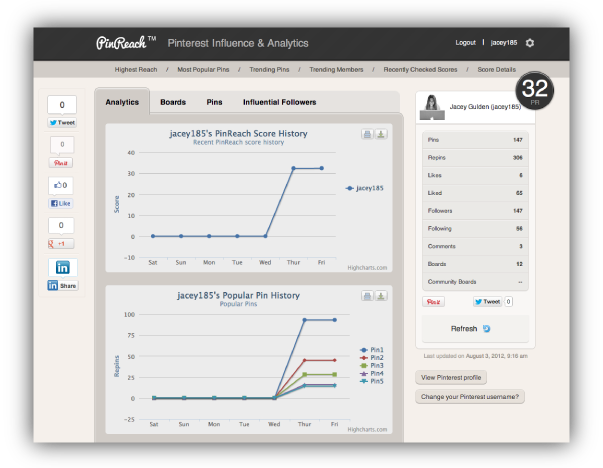This screenshot has width=603, height=468.
Task: Click the large LinkedIn logo icon
Action: pyautogui.click(x=63, y=267)
